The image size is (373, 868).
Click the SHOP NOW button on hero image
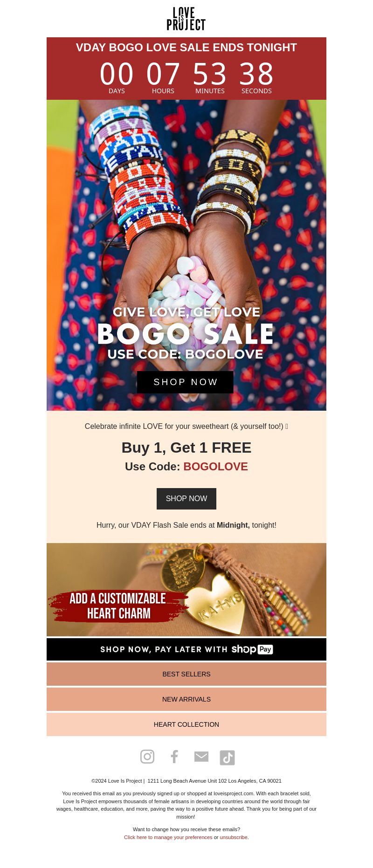coord(185,382)
